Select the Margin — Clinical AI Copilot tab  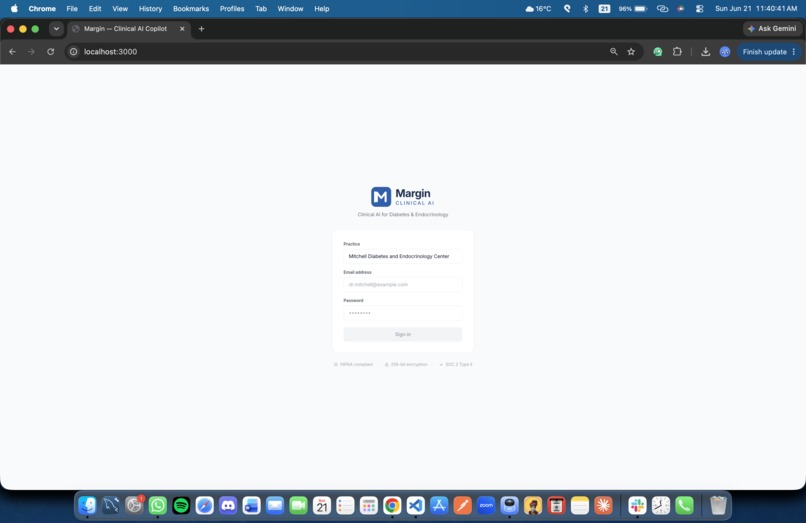125,29
